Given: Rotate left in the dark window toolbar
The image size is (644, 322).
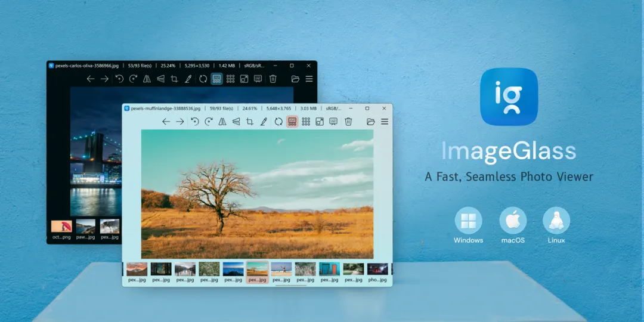Looking at the screenshot, I should 119,79.
